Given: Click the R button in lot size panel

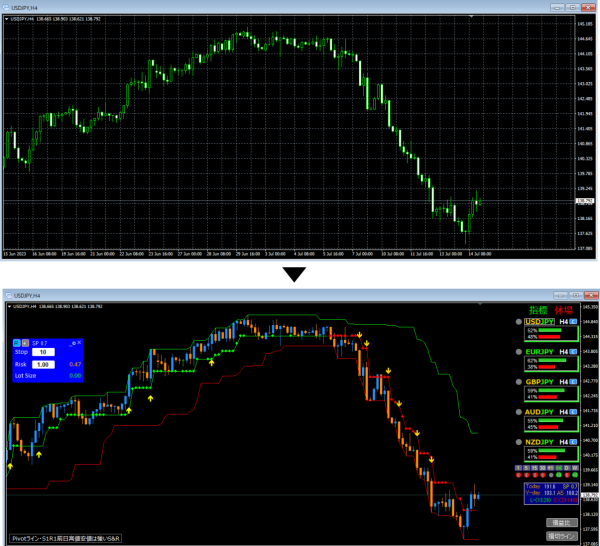Looking at the screenshot, I should tap(16, 342).
